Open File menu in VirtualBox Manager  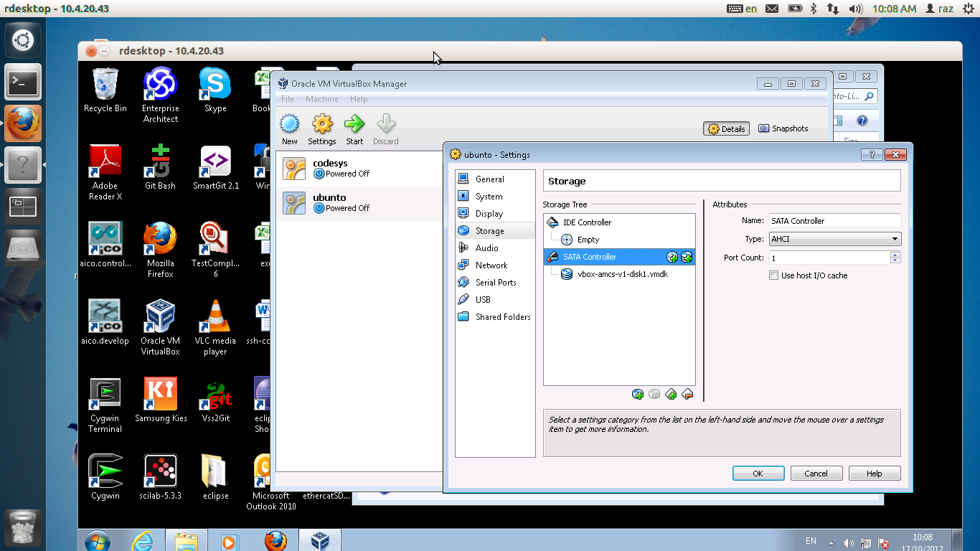(288, 99)
